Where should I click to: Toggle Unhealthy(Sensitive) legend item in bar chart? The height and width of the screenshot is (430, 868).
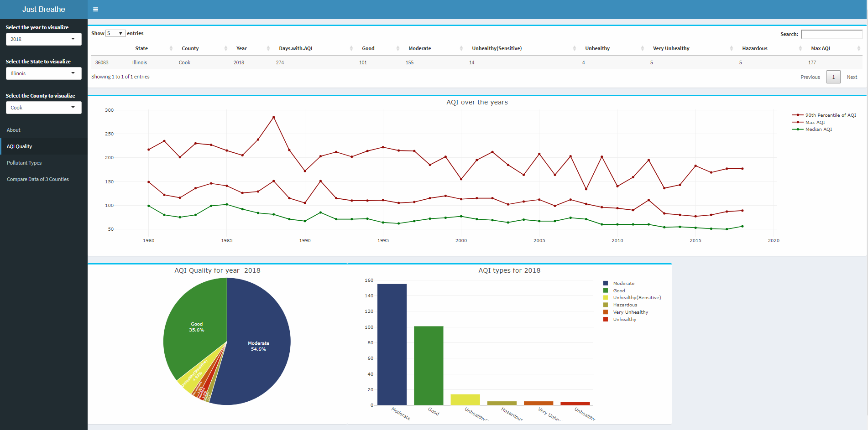coord(632,298)
